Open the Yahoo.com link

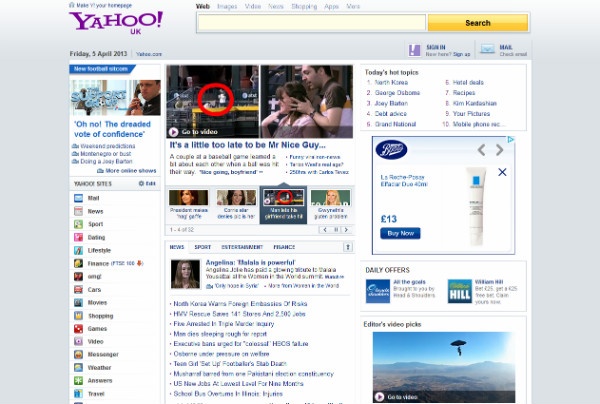(x=149, y=54)
